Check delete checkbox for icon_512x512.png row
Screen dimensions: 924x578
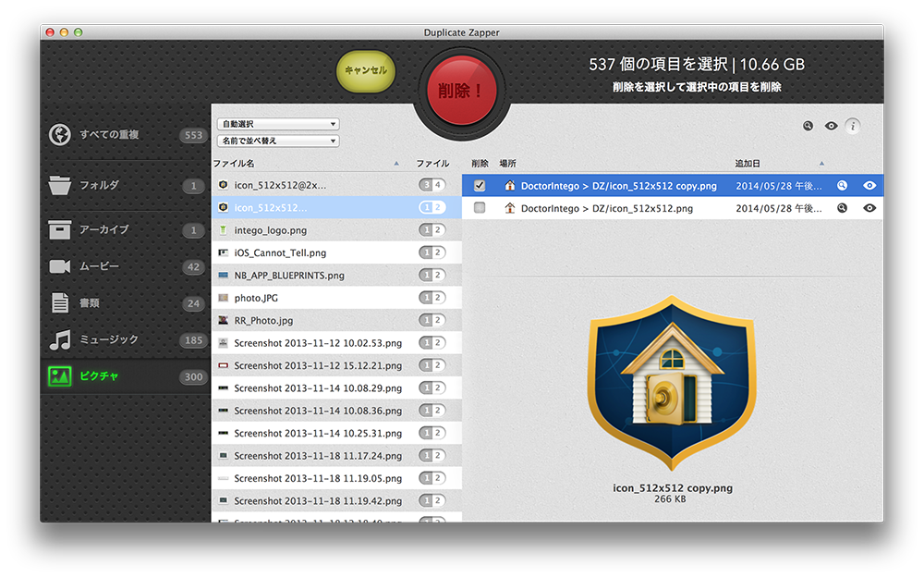pos(479,208)
